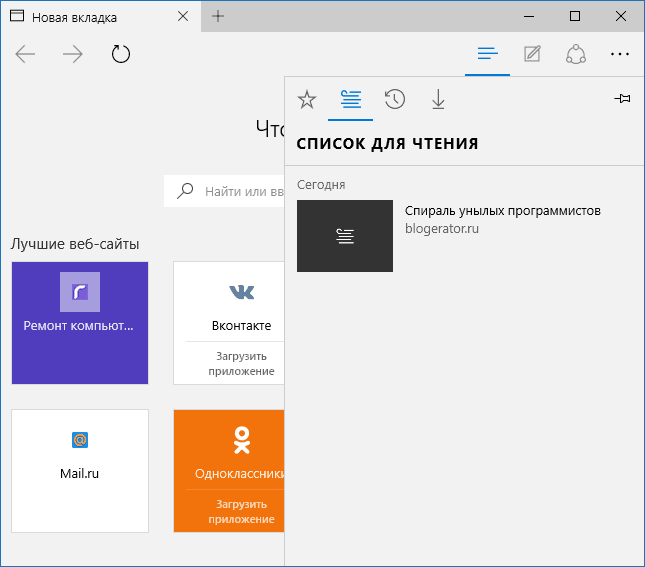Switch to the Downloads arrow tab
This screenshot has height=567, width=645.
coord(439,100)
